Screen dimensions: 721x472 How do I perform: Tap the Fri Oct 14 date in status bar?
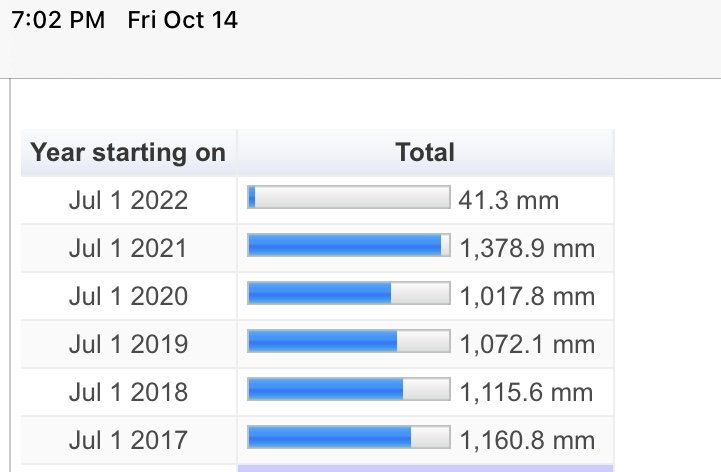[x=183, y=20]
